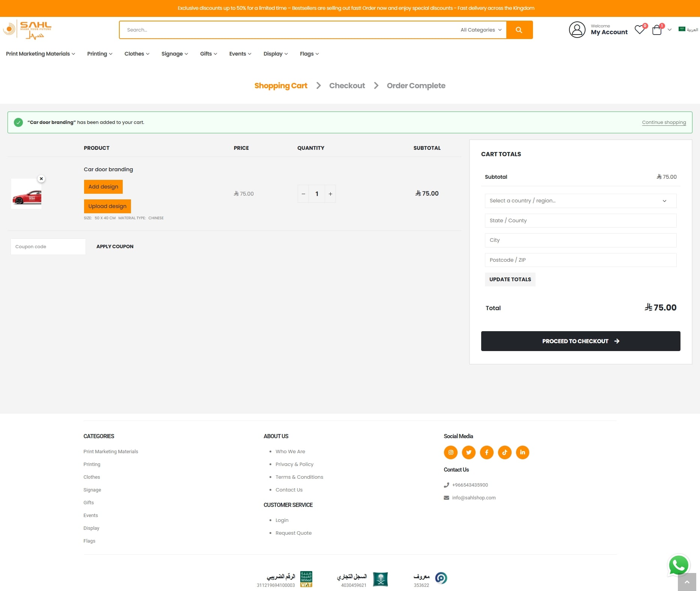Screen dimensions: 700x591
Task: Go to the Checkout step
Action: pyautogui.click(x=347, y=86)
